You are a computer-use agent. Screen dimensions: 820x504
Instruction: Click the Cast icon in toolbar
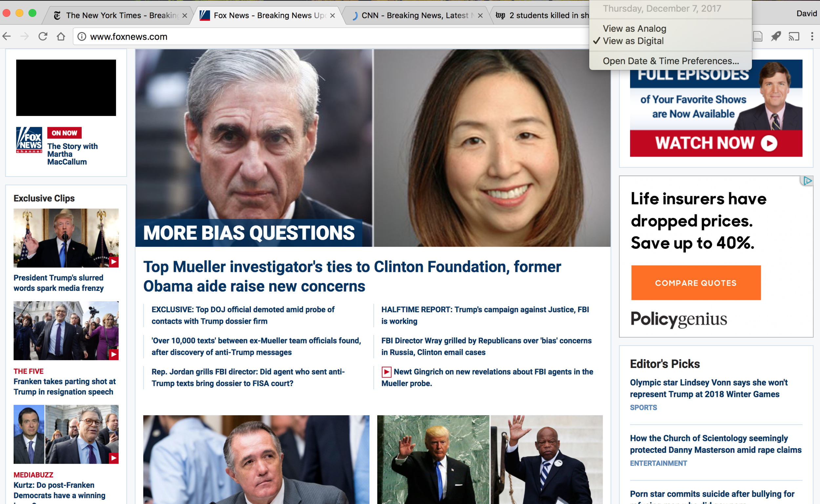pos(794,36)
